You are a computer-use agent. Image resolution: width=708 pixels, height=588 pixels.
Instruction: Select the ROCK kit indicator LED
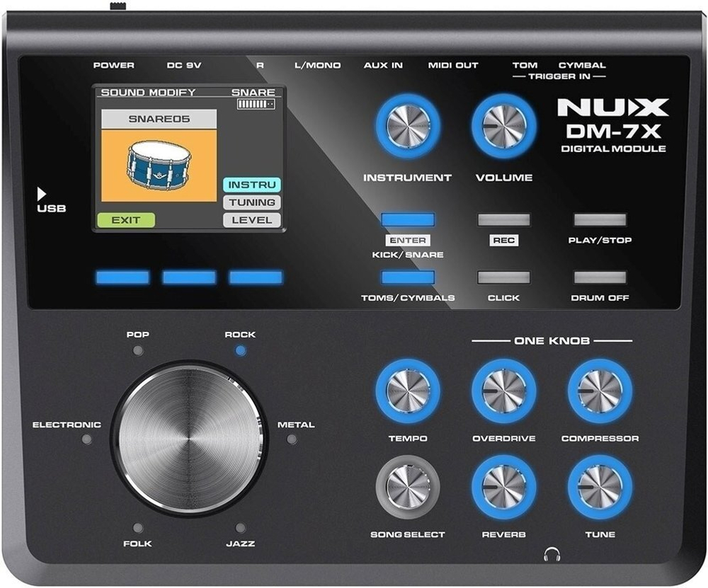(x=241, y=351)
